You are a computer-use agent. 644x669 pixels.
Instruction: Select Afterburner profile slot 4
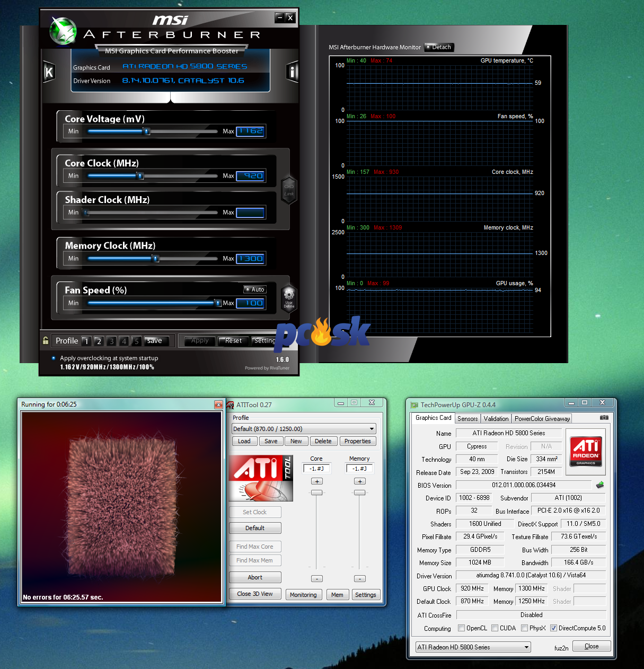(124, 341)
